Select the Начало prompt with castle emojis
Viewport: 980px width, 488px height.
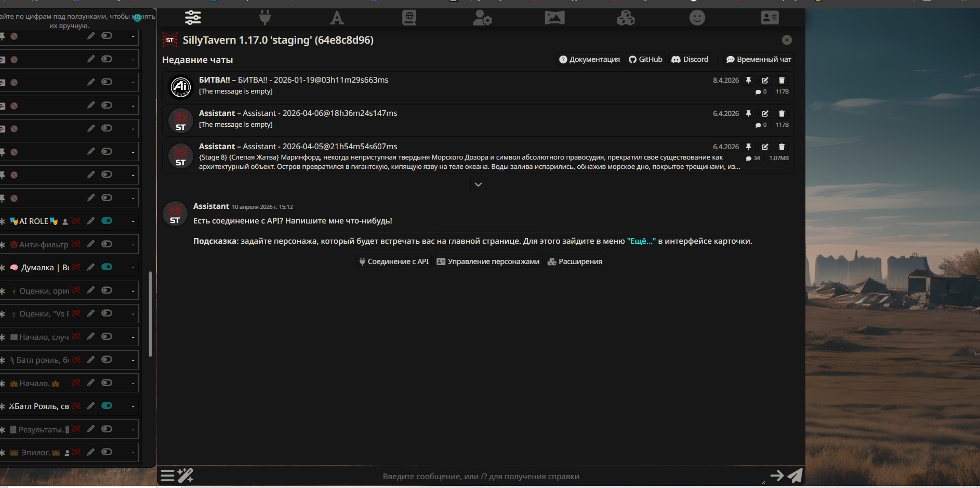click(x=35, y=384)
